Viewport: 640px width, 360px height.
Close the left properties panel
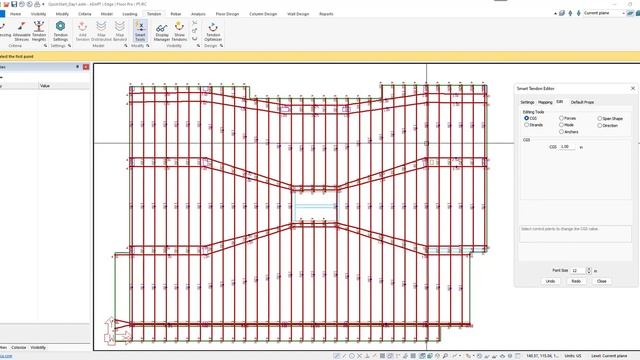click(x=86, y=67)
